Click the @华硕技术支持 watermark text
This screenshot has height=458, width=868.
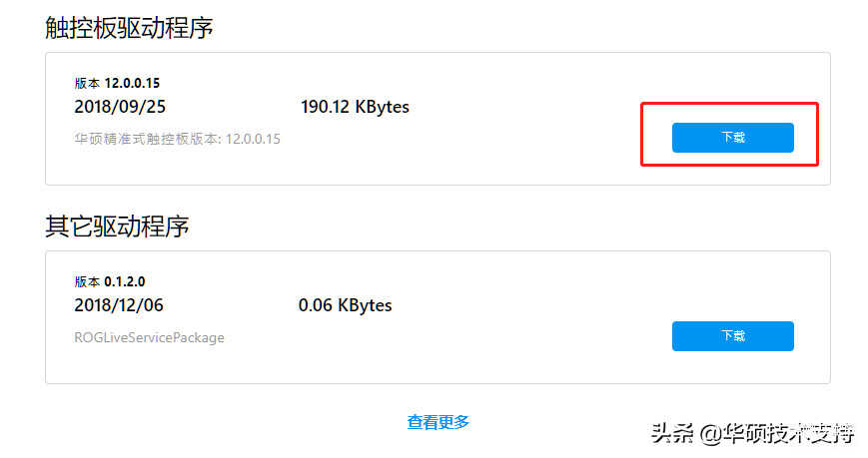tap(777, 433)
